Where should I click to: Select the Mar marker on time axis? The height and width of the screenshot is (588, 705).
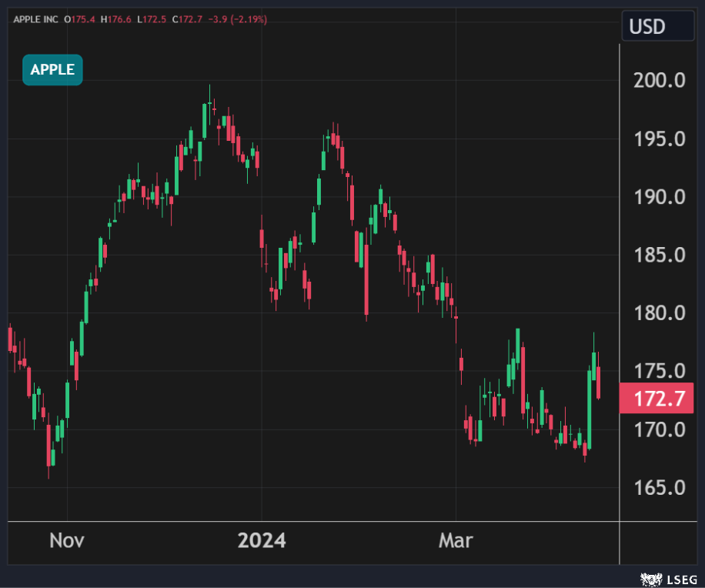tap(456, 540)
